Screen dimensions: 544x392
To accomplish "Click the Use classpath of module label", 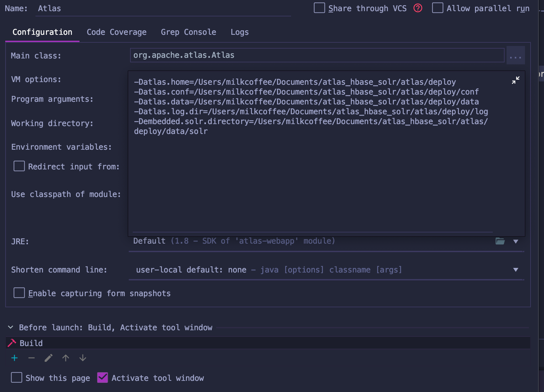I will (66, 194).
